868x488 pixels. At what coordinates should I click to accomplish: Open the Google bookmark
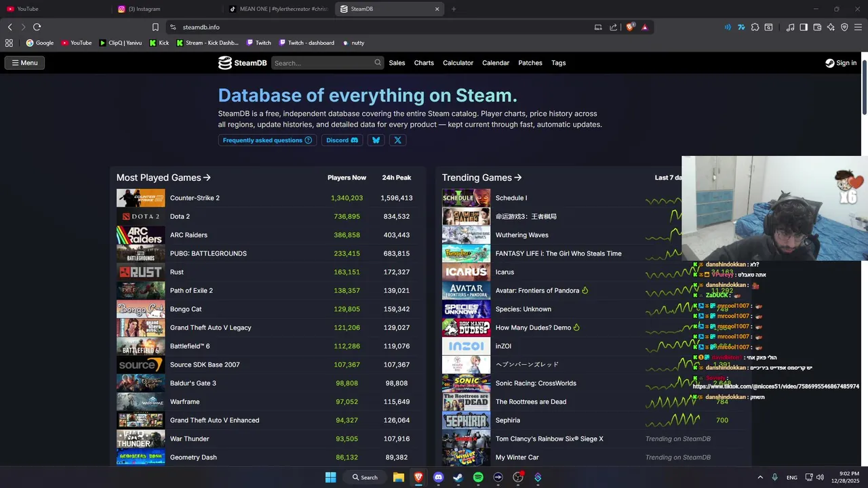click(40, 43)
